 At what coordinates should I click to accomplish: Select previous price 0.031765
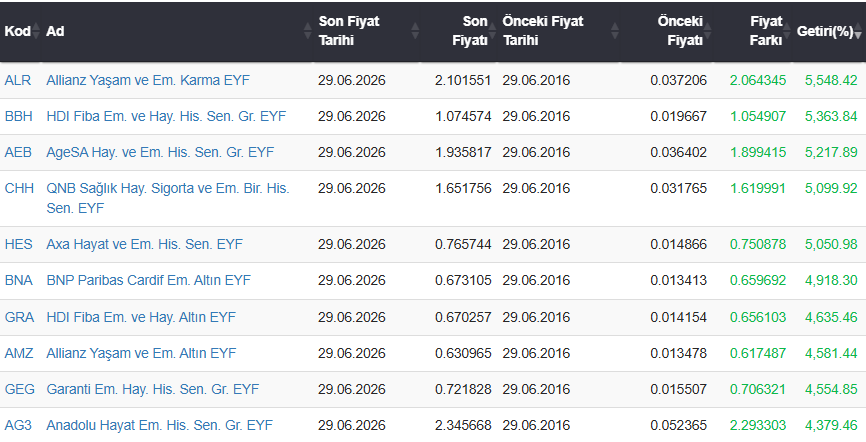point(678,188)
